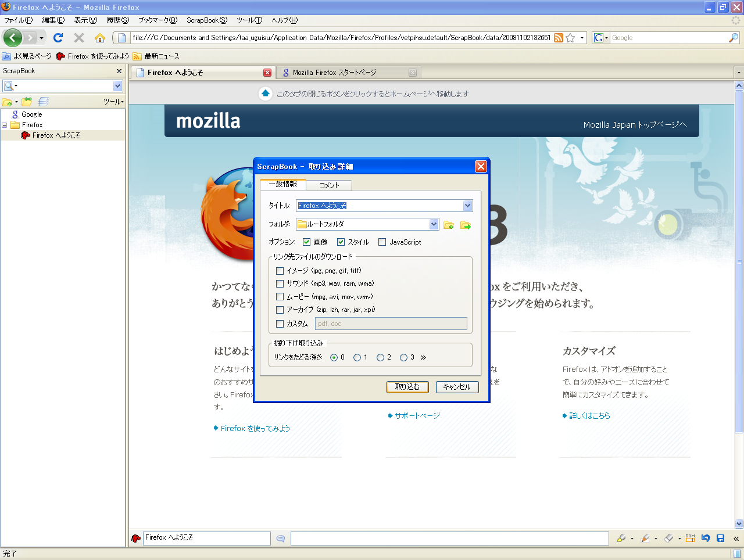
Task: Select the ScrapBook eraser tool
Action: tap(668, 539)
